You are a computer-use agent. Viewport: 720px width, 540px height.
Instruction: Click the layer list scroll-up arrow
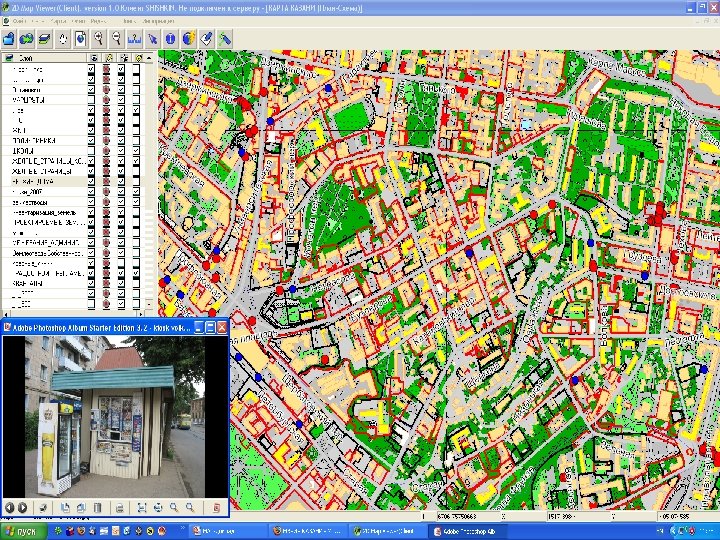(149, 58)
